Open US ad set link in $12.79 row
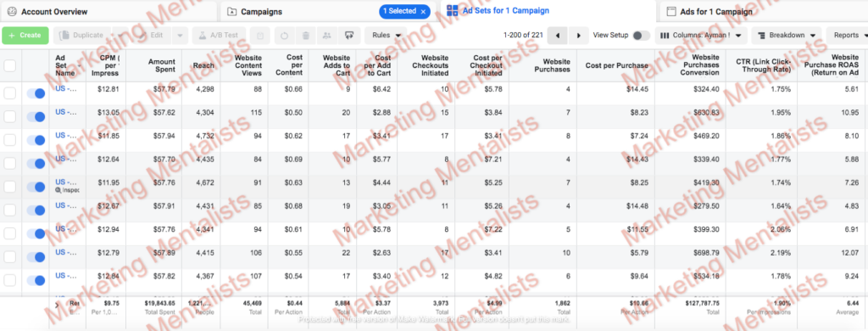 click(x=66, y=252)
